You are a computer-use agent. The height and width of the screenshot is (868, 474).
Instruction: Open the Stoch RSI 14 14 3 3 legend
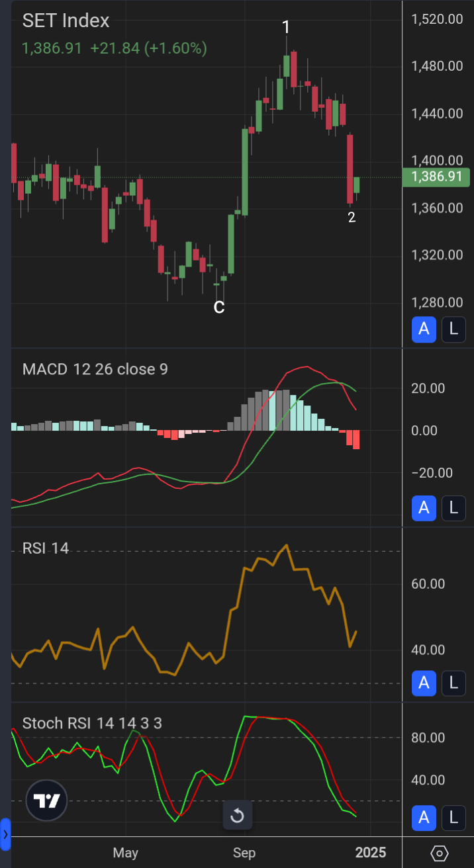[92, 723]
